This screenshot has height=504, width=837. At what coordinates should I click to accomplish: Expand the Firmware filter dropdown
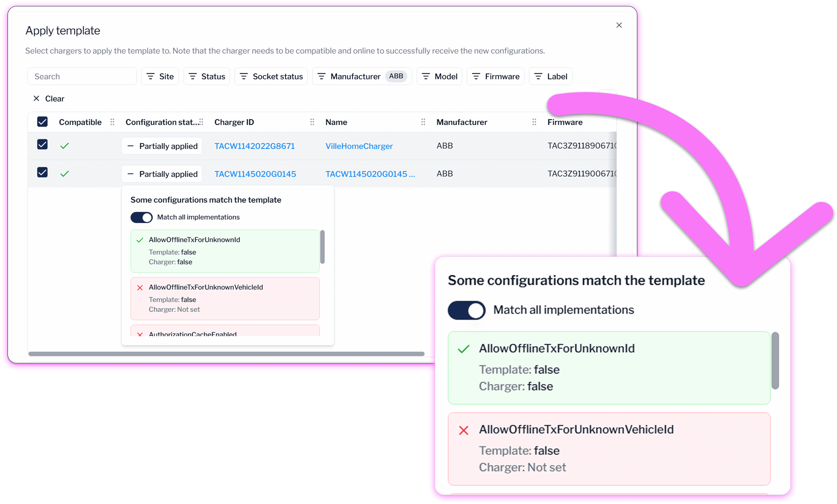tap(496, 76)
